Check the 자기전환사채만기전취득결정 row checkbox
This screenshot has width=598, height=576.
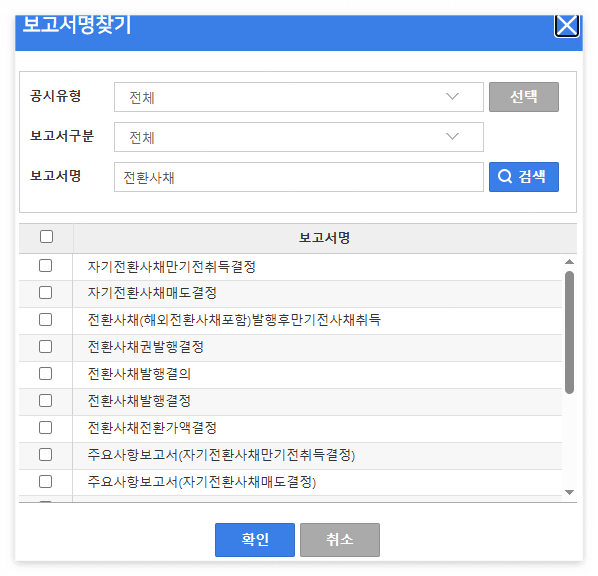click(x=45, y=265)
